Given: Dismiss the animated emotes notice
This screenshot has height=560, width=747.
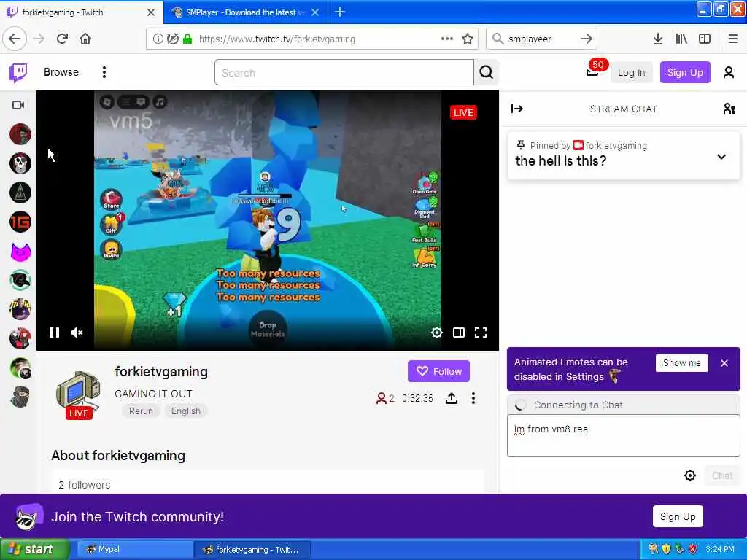Looking at the screenshot, I should (724, 363).
